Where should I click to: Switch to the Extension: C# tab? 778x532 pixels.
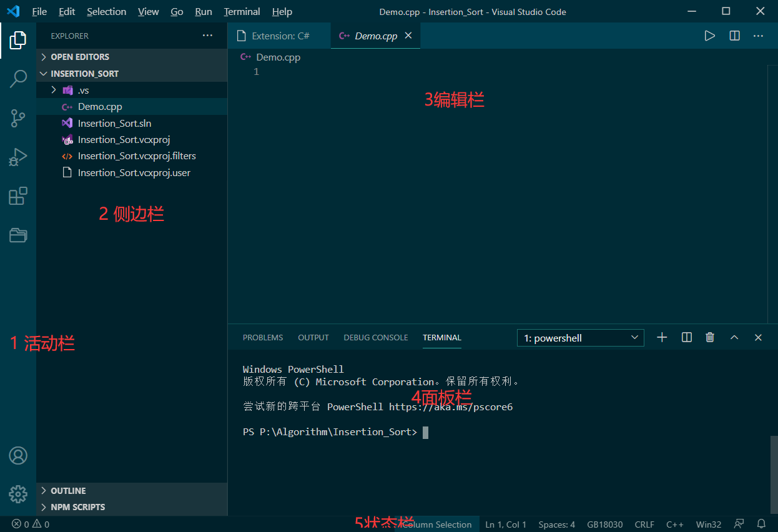coord(279,36)
